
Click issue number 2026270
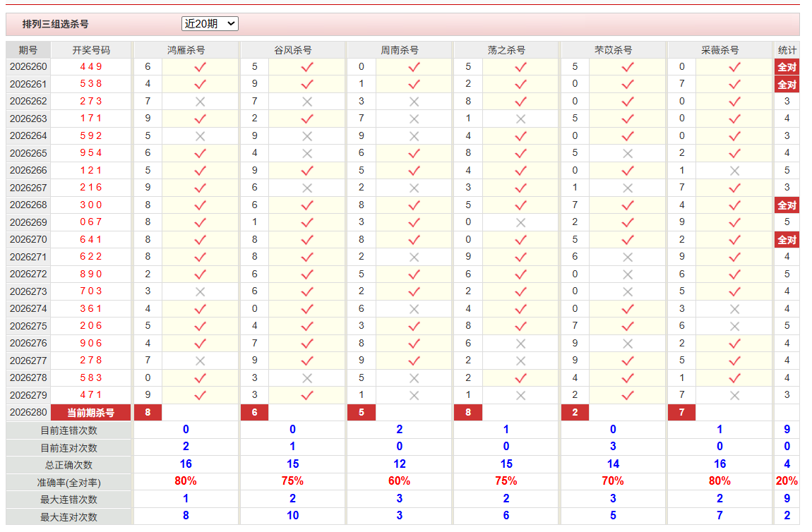[x=28, y=240]
